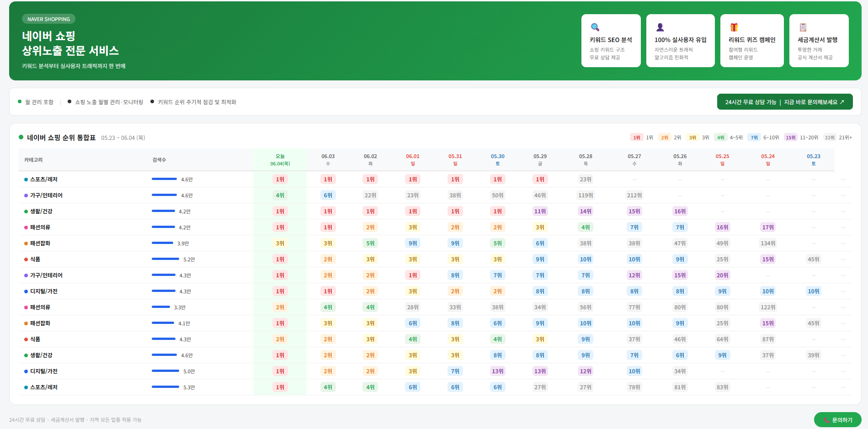Click the 212위 rank cell
This screenshot has width=868, height=429.
634,195
